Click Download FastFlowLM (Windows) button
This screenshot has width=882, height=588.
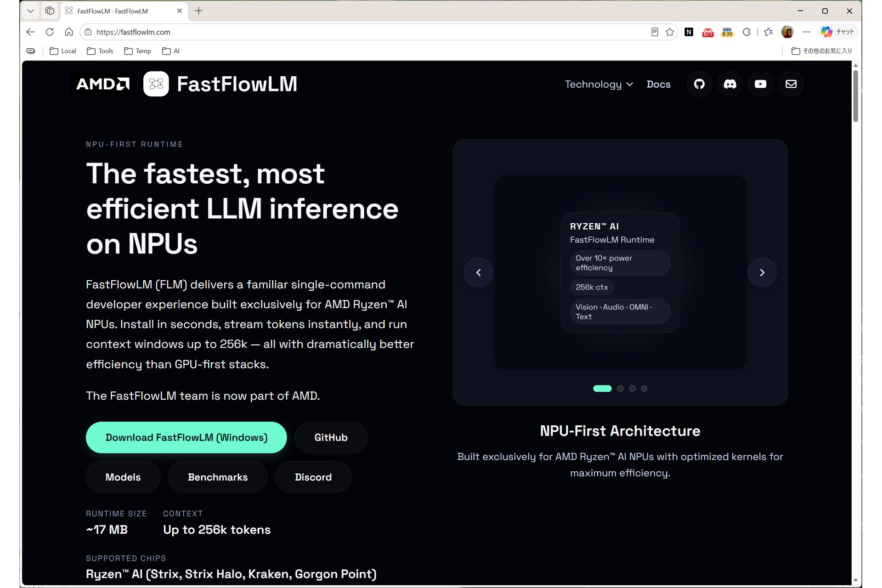[x=186, y=437]
